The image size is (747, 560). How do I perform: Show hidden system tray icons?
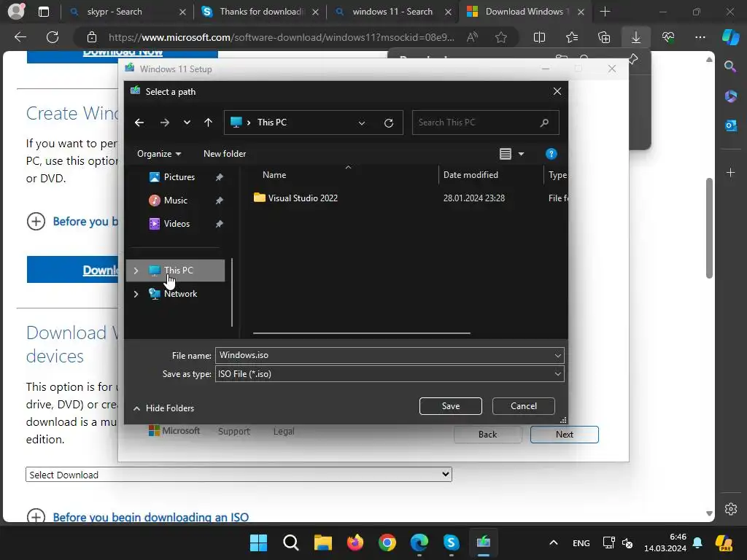pos(554,542)
